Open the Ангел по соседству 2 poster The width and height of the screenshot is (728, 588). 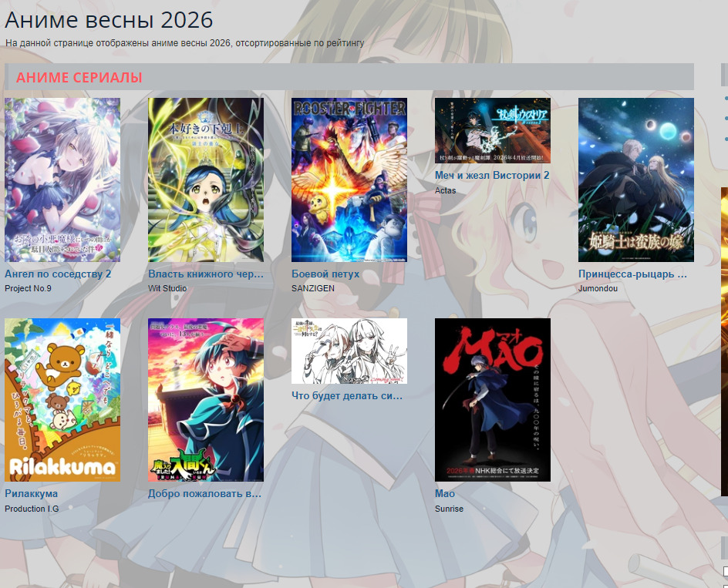tap(62, 180)
